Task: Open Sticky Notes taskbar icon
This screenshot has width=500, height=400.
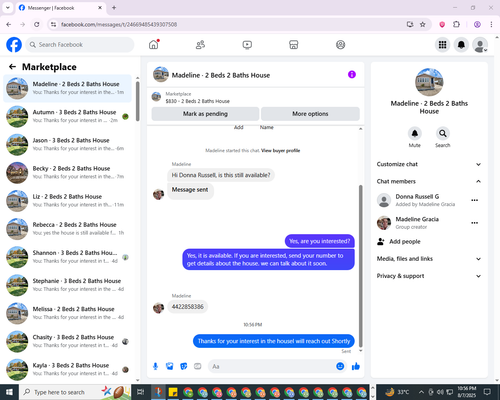Action: (173, 392)
